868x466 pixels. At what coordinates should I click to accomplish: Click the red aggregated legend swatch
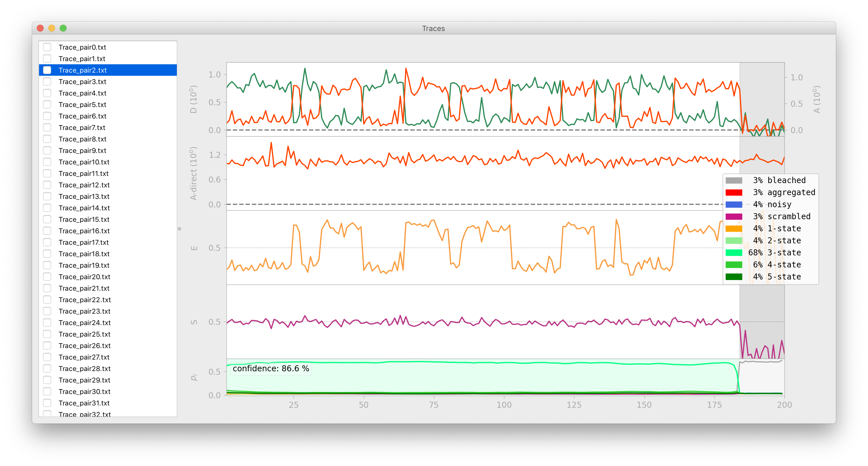point(734,193)
